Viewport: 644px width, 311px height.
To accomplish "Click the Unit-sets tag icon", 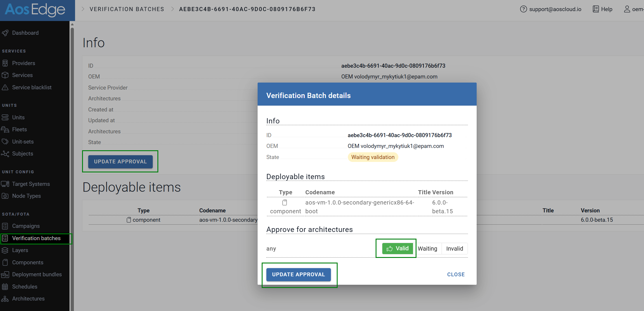I will coord(5,141).
